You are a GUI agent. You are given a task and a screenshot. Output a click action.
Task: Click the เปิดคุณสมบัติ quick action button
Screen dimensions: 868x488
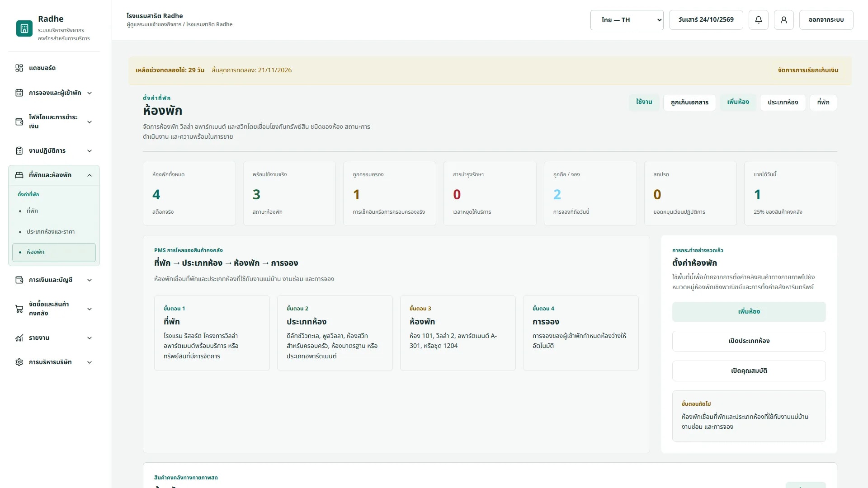click(749, 371)
